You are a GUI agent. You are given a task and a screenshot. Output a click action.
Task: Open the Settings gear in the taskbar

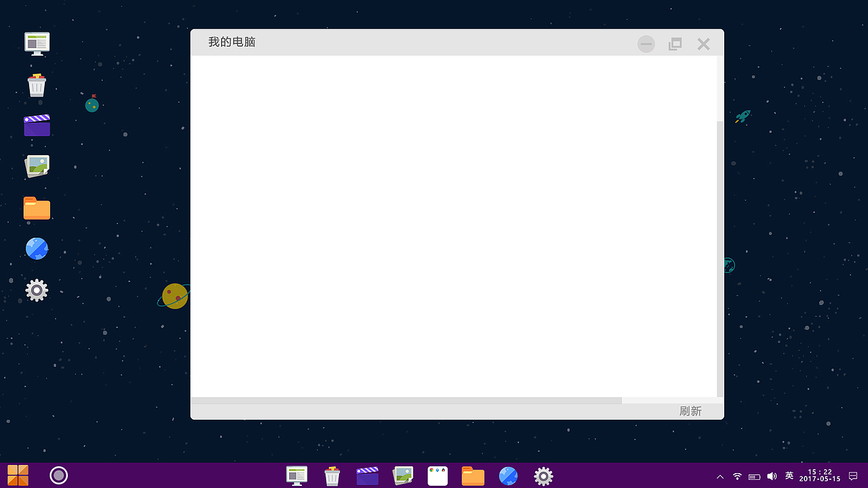point(543,476)
